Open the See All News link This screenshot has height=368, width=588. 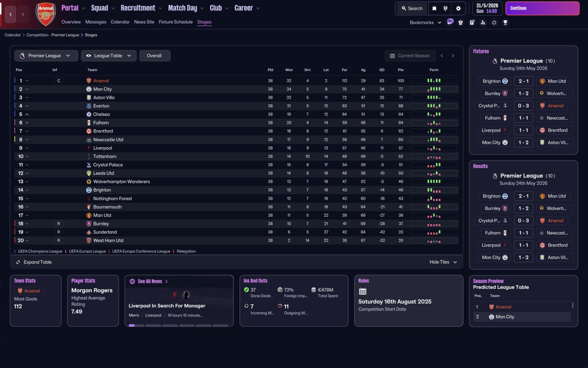tap(150, 281)
